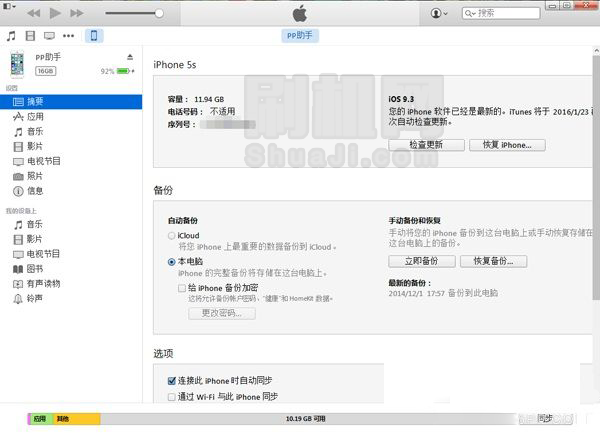
Task: Select 本电脑 backup radio button
Action: pos(172,262)
